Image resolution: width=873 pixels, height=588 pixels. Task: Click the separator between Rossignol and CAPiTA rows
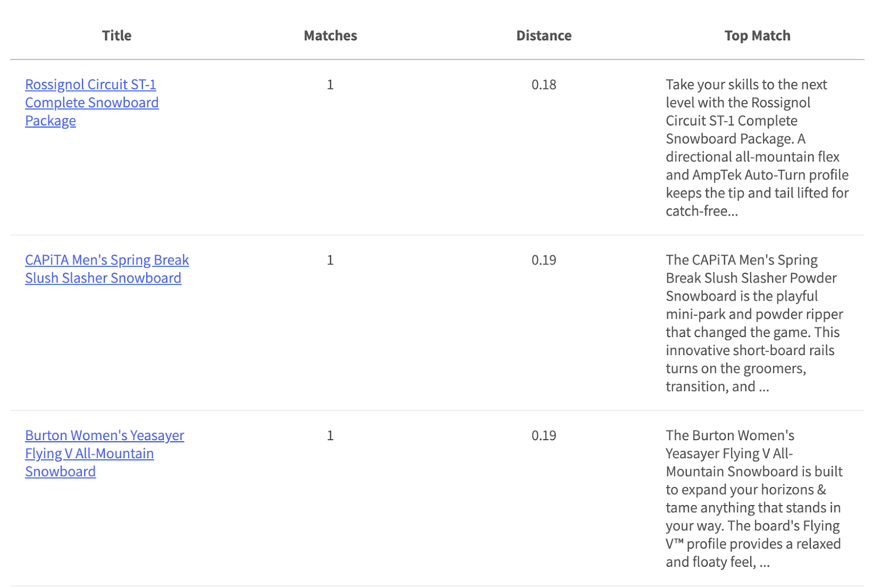[x=436, y=235]
